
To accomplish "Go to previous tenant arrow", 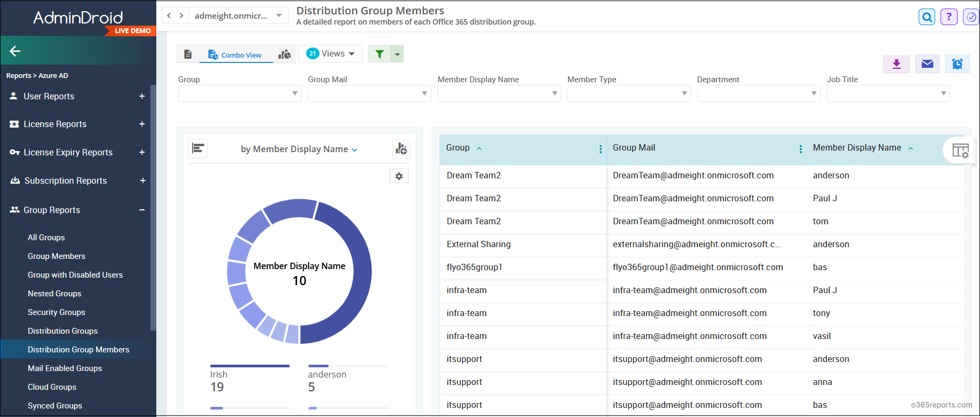I will [169, 15].
